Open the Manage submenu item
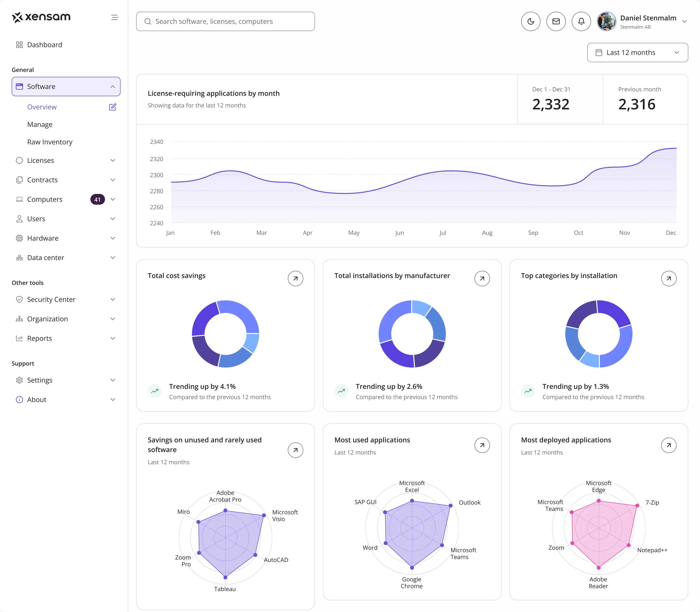The height and width of the screenshot is (612, 700). (40, 124)
